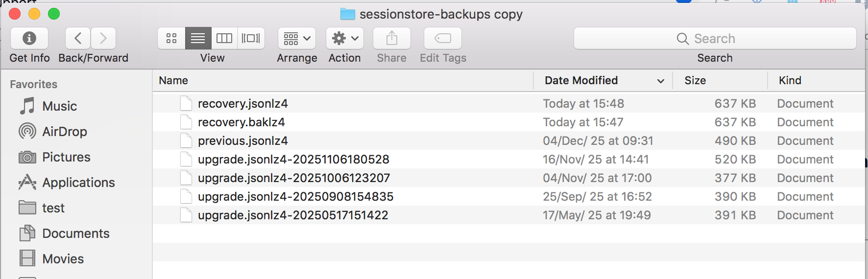868x279 pixels.
Task: Switch to column view
Action: coord(224,38)
